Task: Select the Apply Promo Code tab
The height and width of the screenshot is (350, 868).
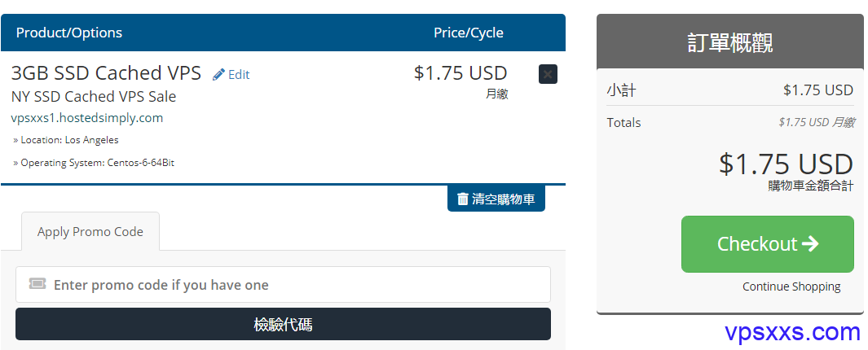Action: tap(90, 232)
